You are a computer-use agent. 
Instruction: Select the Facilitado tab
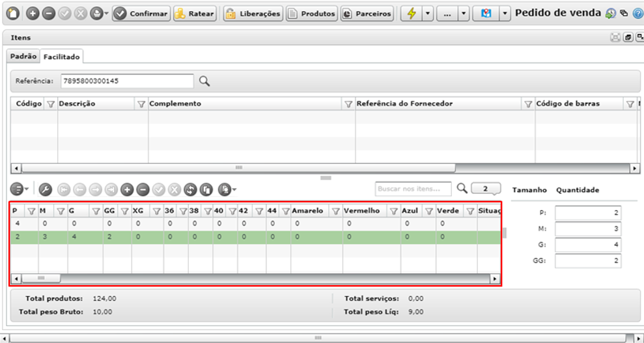[62, 57]
